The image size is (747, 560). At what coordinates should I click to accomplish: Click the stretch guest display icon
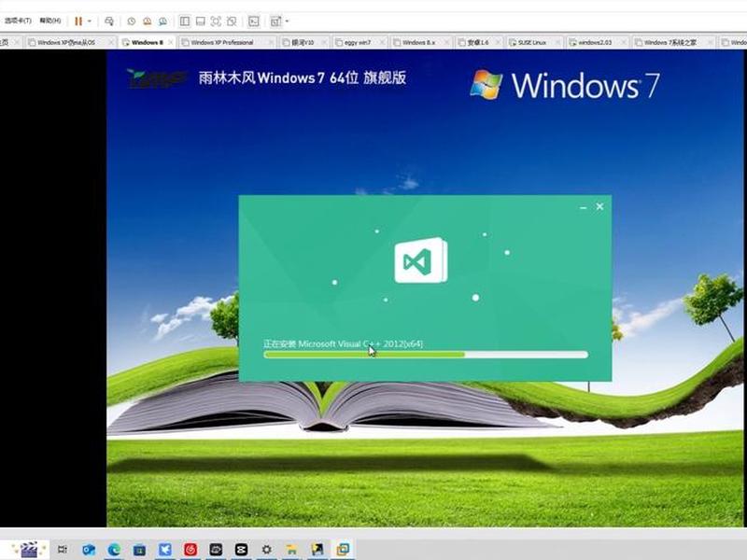coord(275,21)
